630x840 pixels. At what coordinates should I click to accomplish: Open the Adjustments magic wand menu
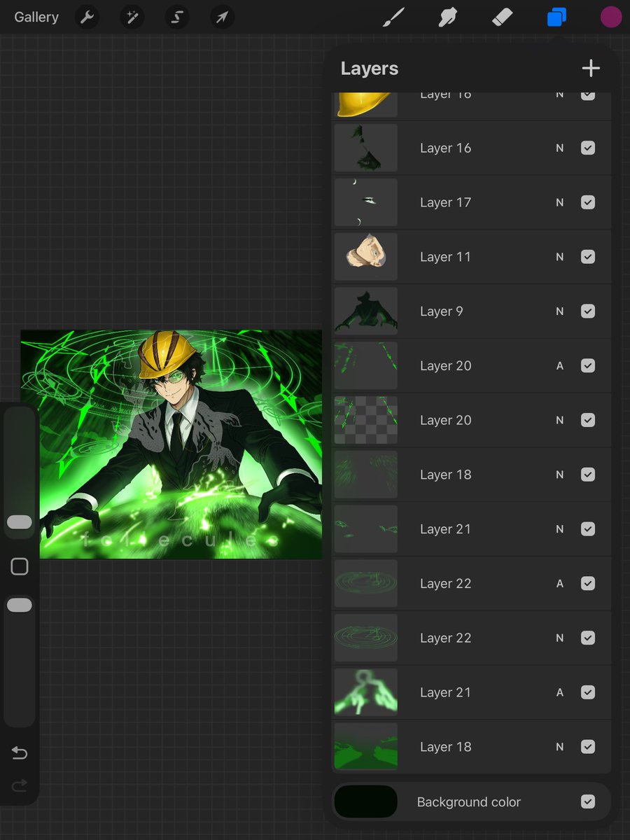132,17
